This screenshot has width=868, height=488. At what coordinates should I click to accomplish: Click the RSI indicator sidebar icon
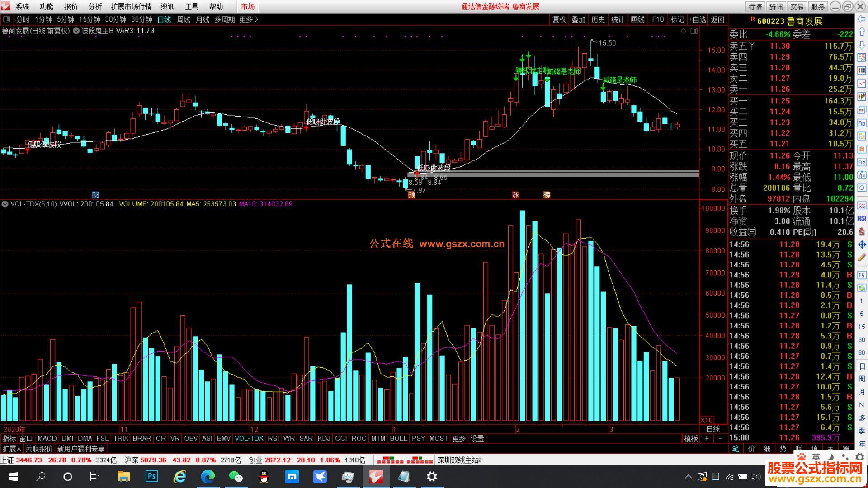pyautogui.click(x=862, y=218)
